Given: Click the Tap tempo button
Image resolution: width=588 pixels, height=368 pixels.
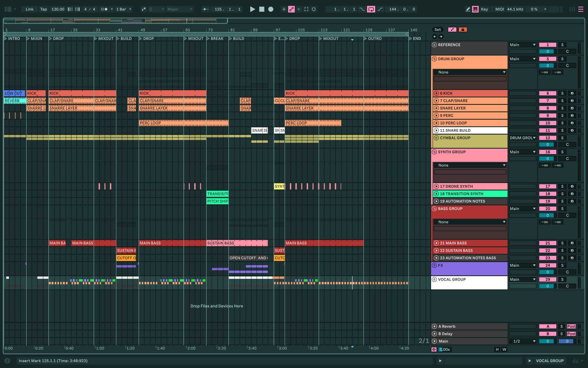Looking at the screenshot, I should [x=43, y=9].
